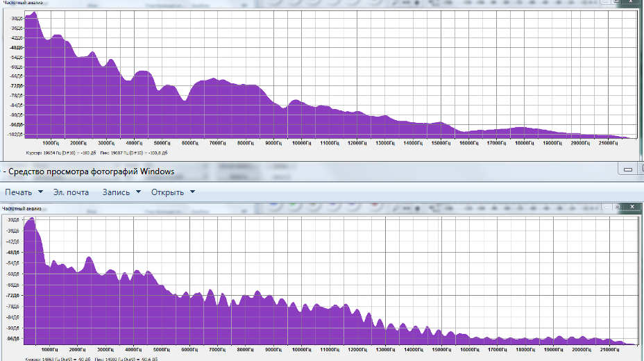Expand the dropdown arrow next to Печать
Image resolution: width=644 pixels, height=361 pixels.
click(40, 192)
